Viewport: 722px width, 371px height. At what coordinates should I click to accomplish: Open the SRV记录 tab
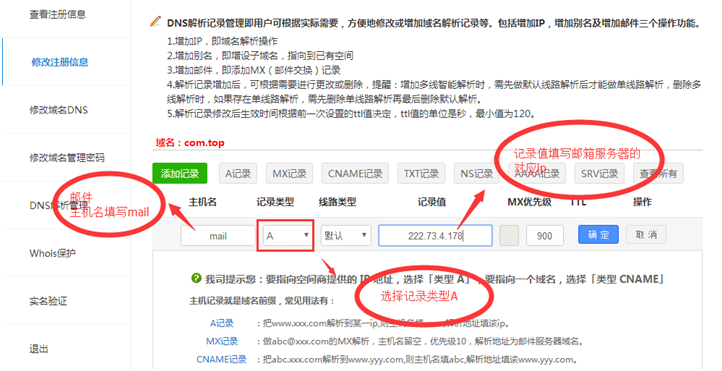[599, 174]
